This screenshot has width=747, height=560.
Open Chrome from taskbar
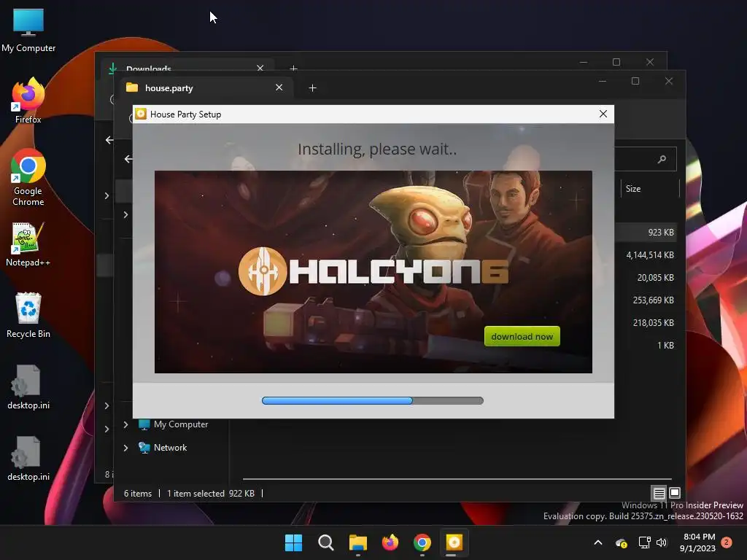(x=422, y=542)
